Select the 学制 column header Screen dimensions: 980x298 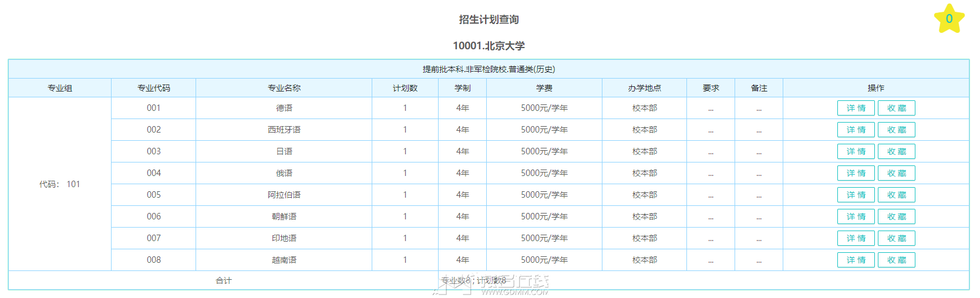462,88
